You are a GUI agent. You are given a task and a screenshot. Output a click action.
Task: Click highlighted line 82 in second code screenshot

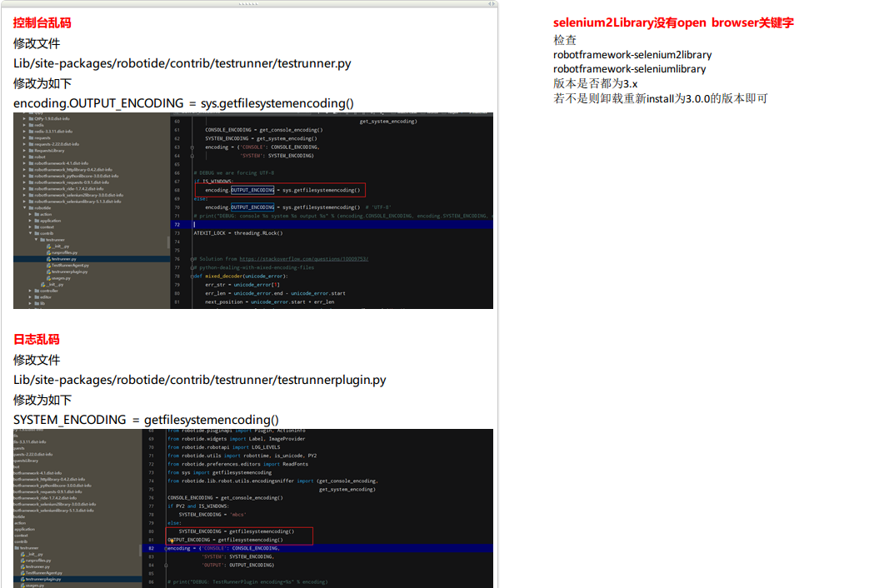pos(317,548)
